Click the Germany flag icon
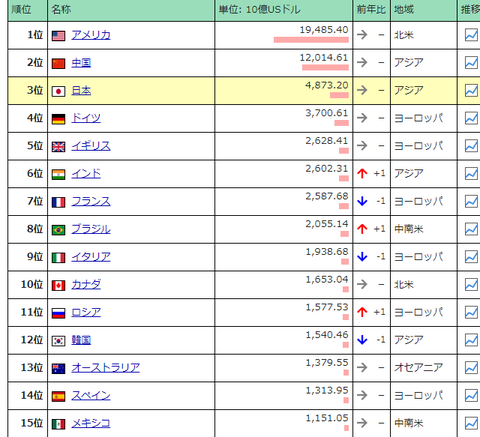The width and height of the screenshot is (480, 437). point(58,119)
